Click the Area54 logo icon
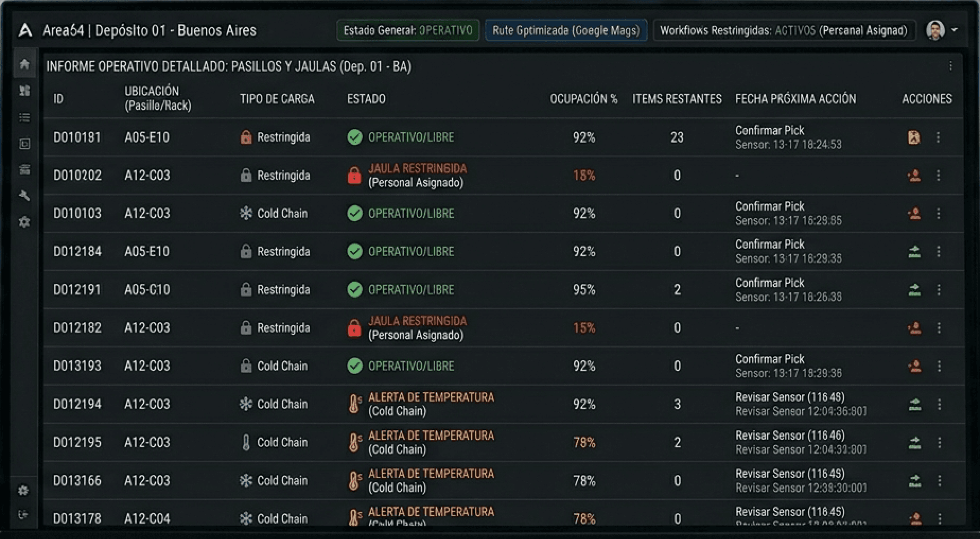The height and width of the screenshot is (539, 980). point(25,30)
